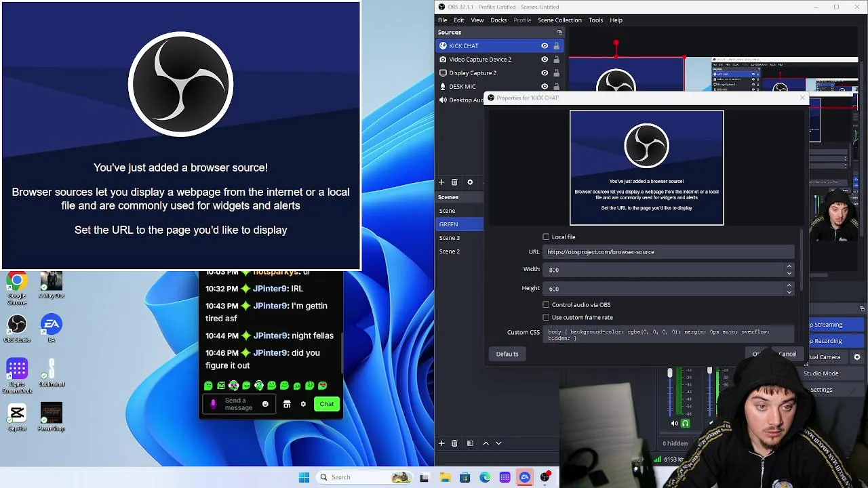The width and height of the screenshot is (868, 488).
Task: Open the Help menu
Action: coord(616,20)
